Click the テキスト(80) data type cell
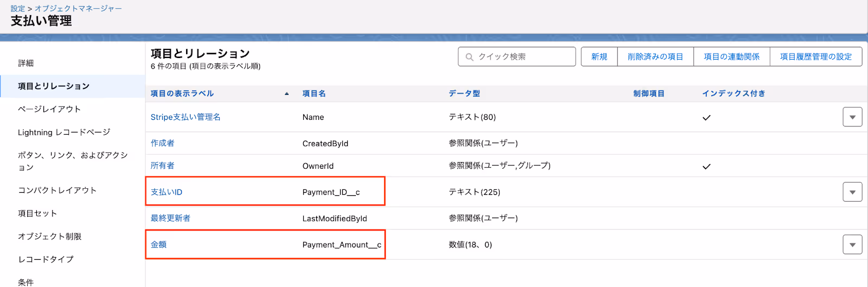Viewport: 868px width, 287px height. click(473, 117)
